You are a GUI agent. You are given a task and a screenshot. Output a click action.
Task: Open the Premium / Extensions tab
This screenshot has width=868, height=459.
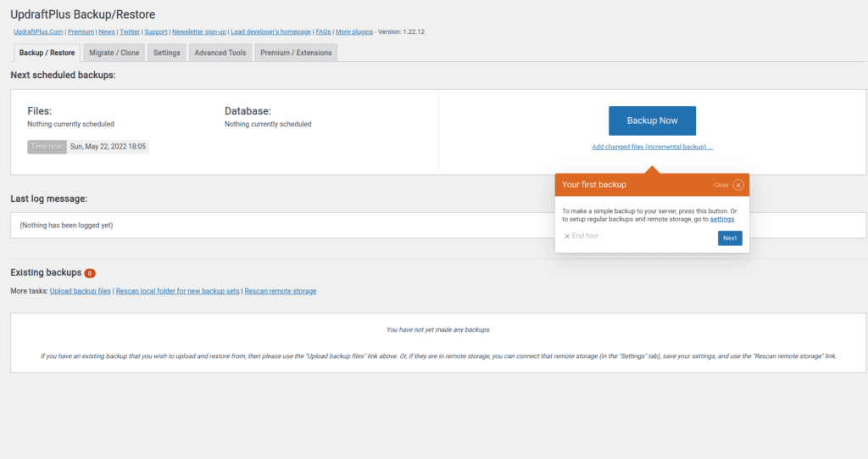click(x=297, y=53)
